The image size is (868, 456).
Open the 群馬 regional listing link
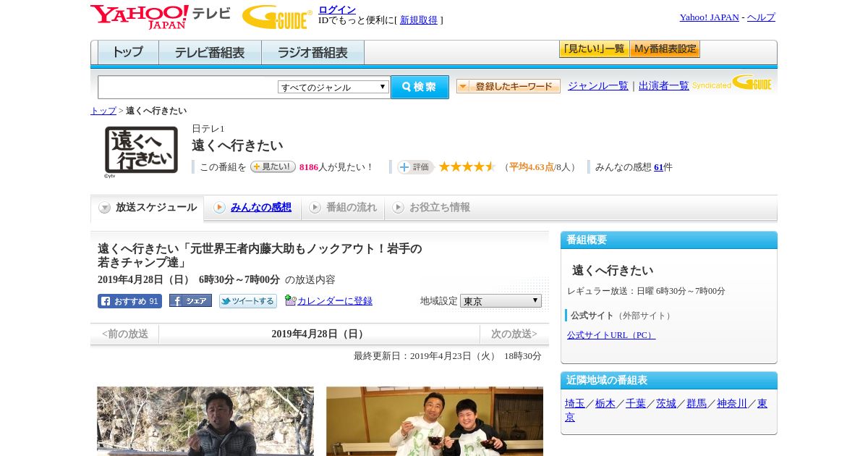tap(697, 404)
